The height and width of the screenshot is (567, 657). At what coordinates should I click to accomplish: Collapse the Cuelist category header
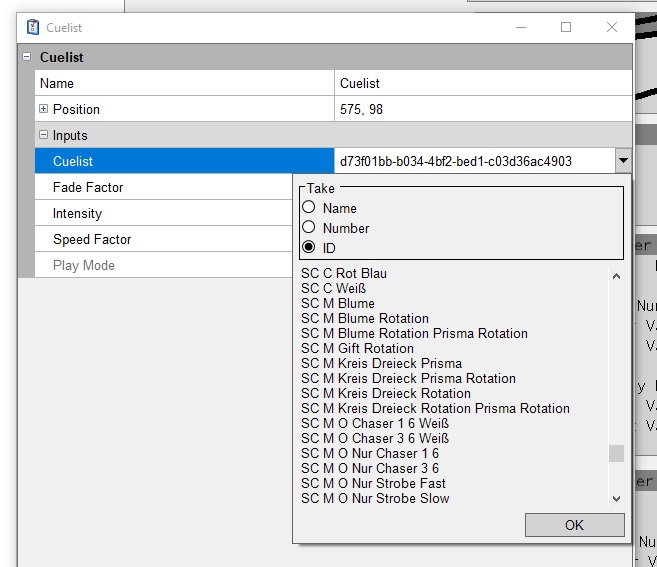click(26, 57)
